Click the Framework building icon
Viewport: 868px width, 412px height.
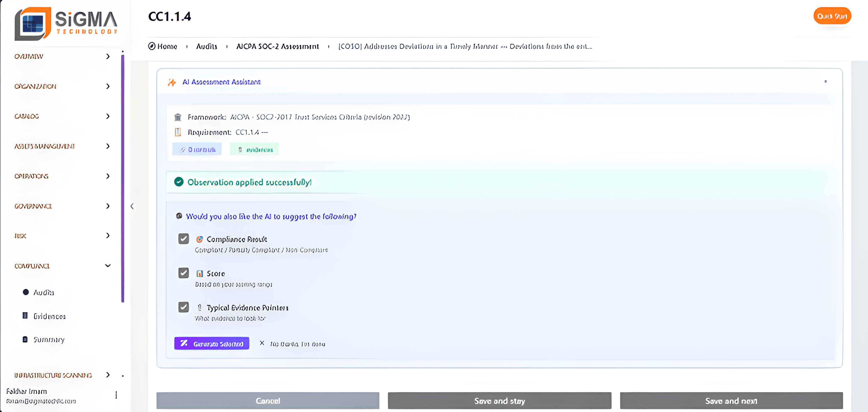(177, 117)
